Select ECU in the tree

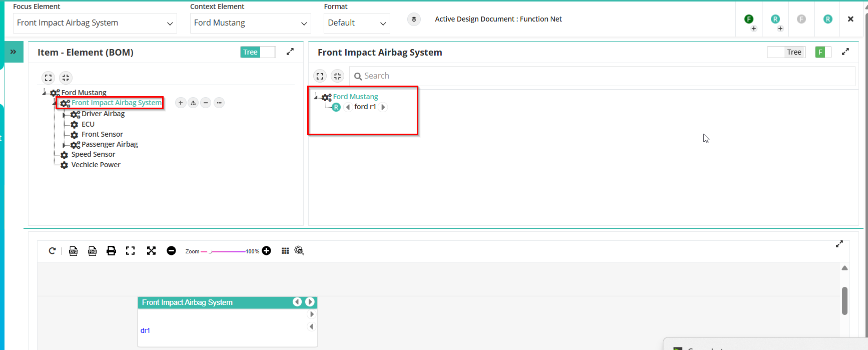(88, 124)
